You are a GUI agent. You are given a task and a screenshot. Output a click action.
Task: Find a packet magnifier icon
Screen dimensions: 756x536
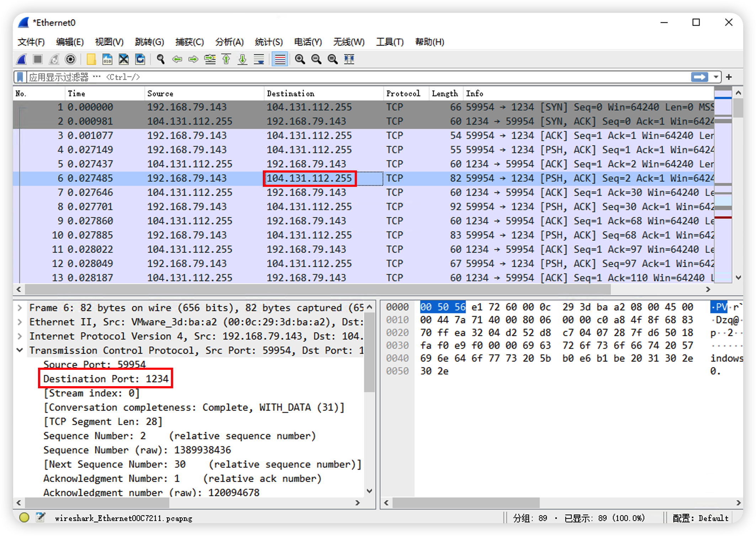(160, 59)
